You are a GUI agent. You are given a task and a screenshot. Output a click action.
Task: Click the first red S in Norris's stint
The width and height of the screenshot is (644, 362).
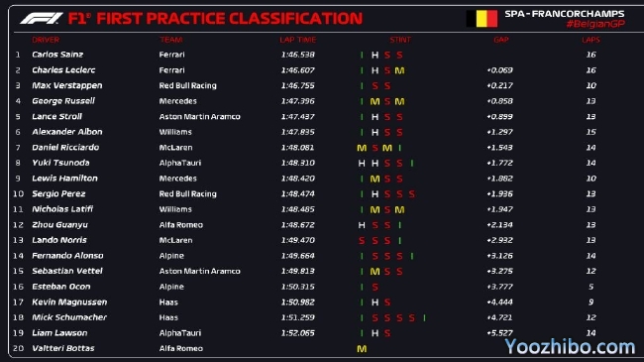click(x=362, y=241)
